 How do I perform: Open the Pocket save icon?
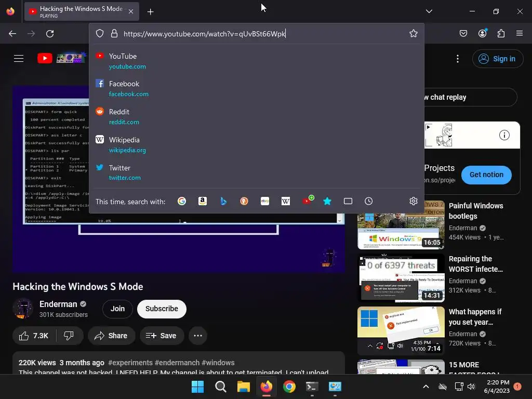[463, 33]
